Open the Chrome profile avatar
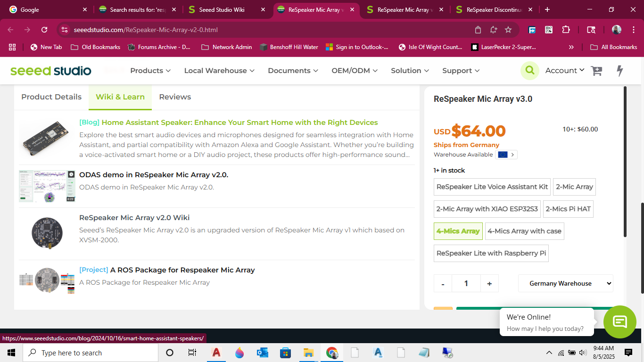This screenshot has height=362, width=644. tap(617, 30)
